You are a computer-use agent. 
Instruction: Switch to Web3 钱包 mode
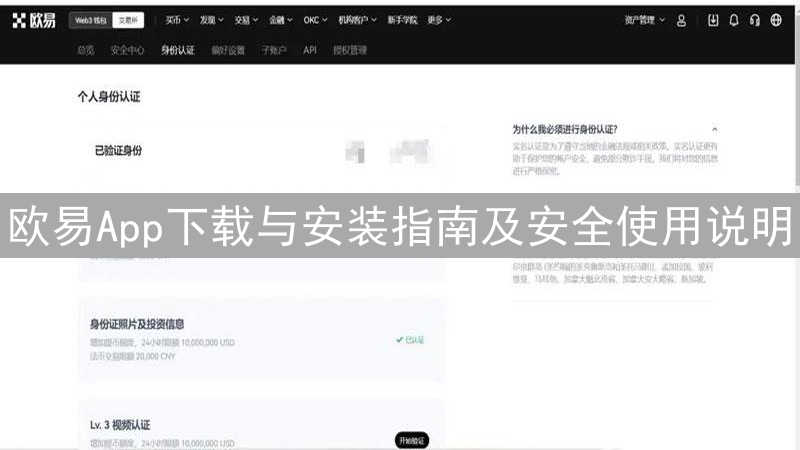[91, 20]
